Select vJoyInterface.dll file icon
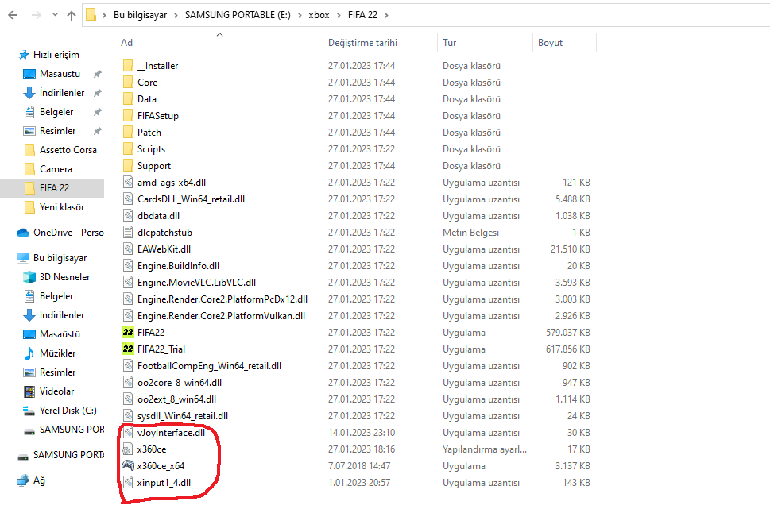 click(x=128, y=433)
